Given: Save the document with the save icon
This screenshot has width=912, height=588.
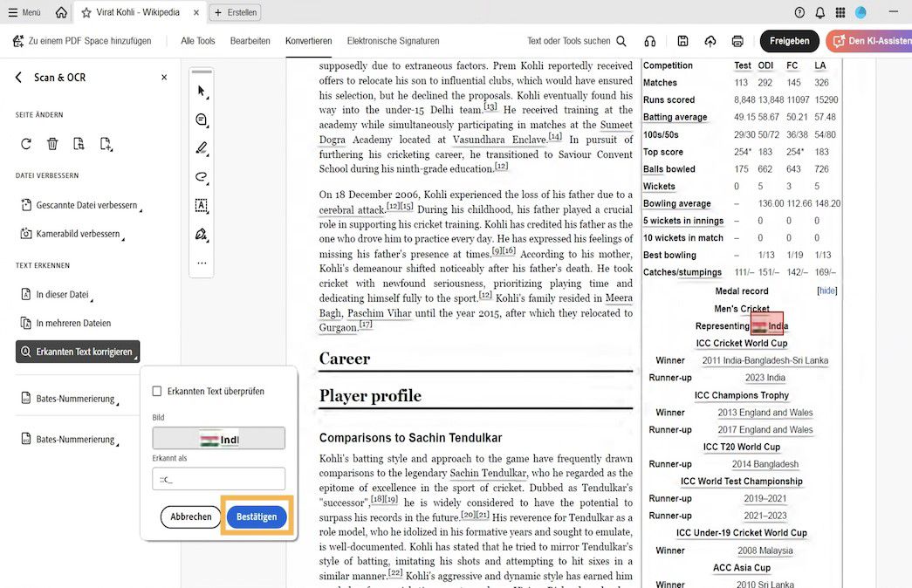Looking at the screenshot, I should pyautogui.click(x=683, y=40).
